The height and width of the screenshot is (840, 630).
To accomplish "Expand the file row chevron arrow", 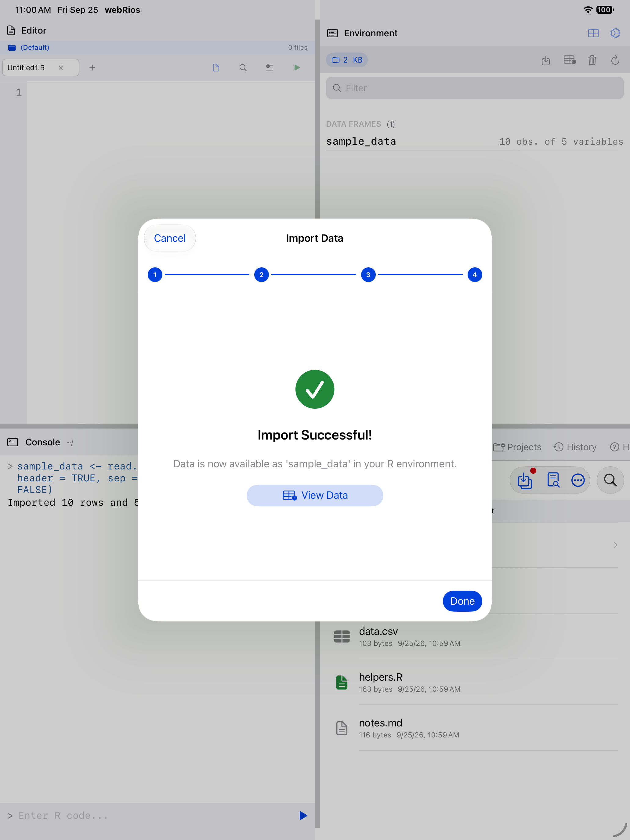I will [x=616, y=545].
